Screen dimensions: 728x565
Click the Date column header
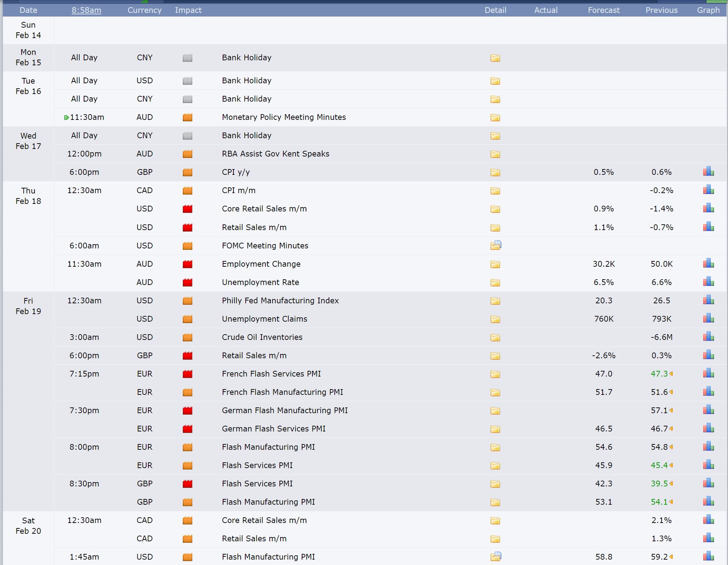(x=28, y=10)
